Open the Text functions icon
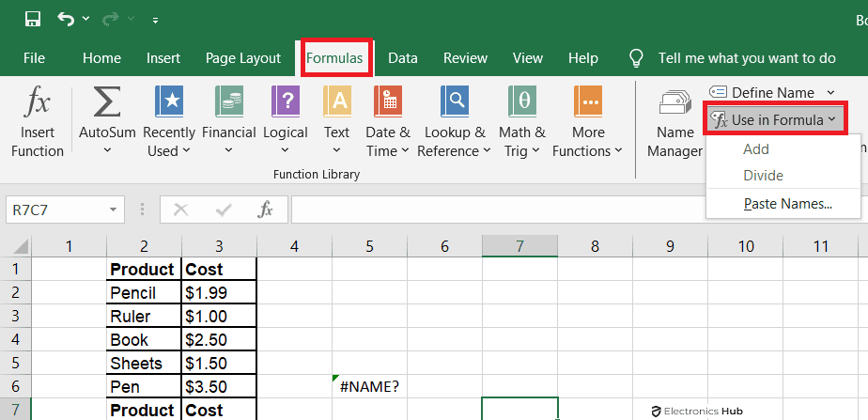The image size is (868, 420). tap(336, 101)
